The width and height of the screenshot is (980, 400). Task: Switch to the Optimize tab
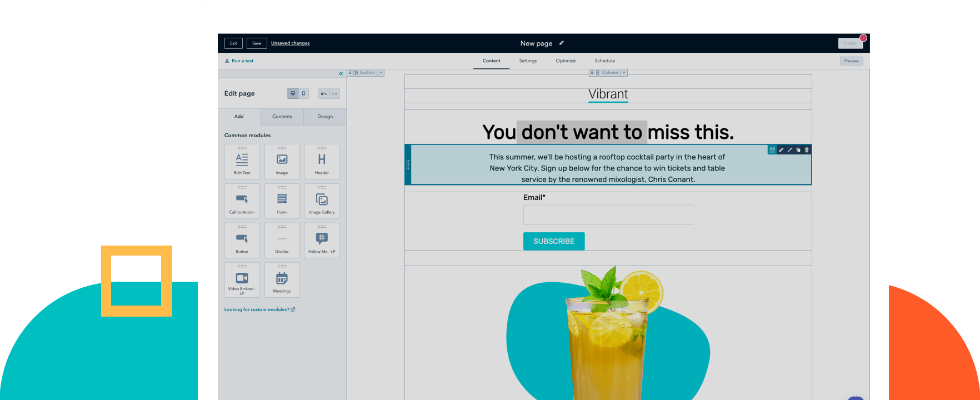[566, 61]
